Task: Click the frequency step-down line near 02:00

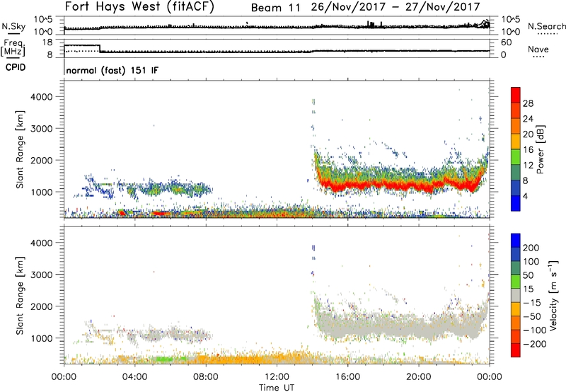Action: (x=100, y=48)
